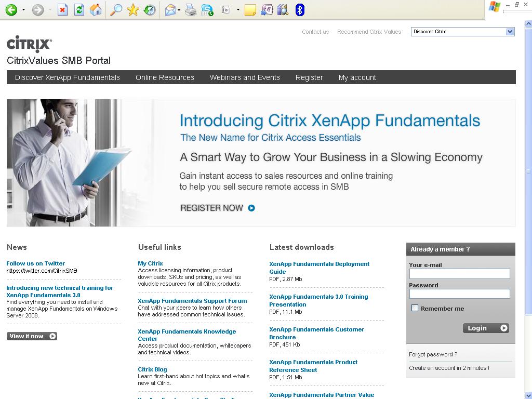Open Favorites with the star icon

[x=133, y=10]
